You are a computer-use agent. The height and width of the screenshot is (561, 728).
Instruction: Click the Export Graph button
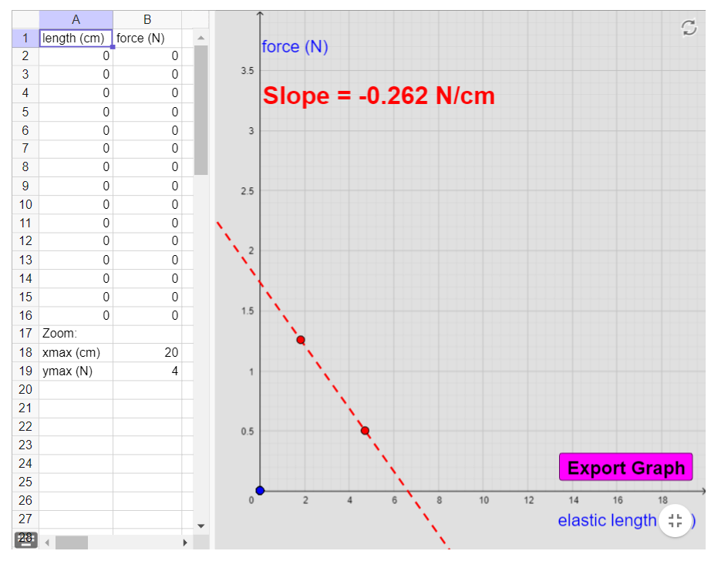coord(625,467)
